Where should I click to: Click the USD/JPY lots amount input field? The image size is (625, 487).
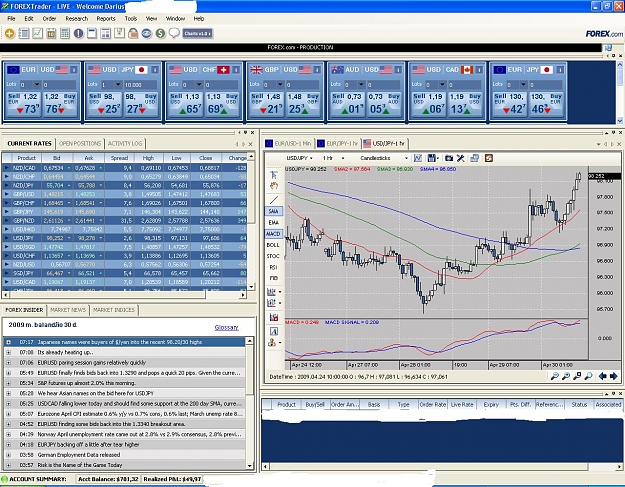click(140, 84)
